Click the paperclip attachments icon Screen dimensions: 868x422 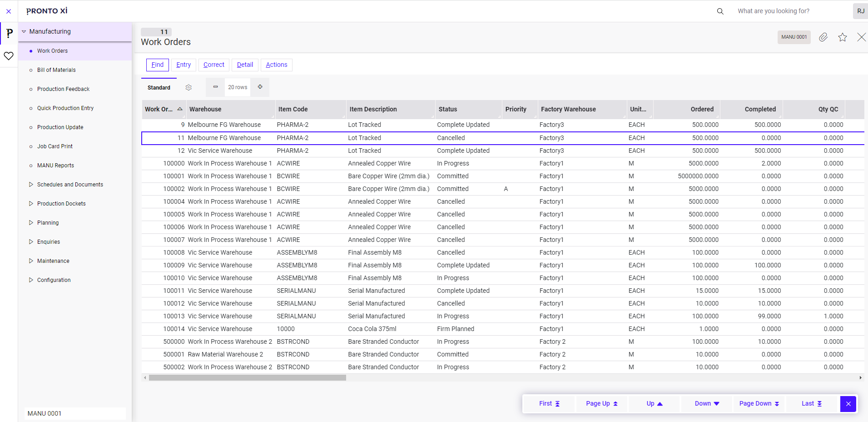(823, 37)
